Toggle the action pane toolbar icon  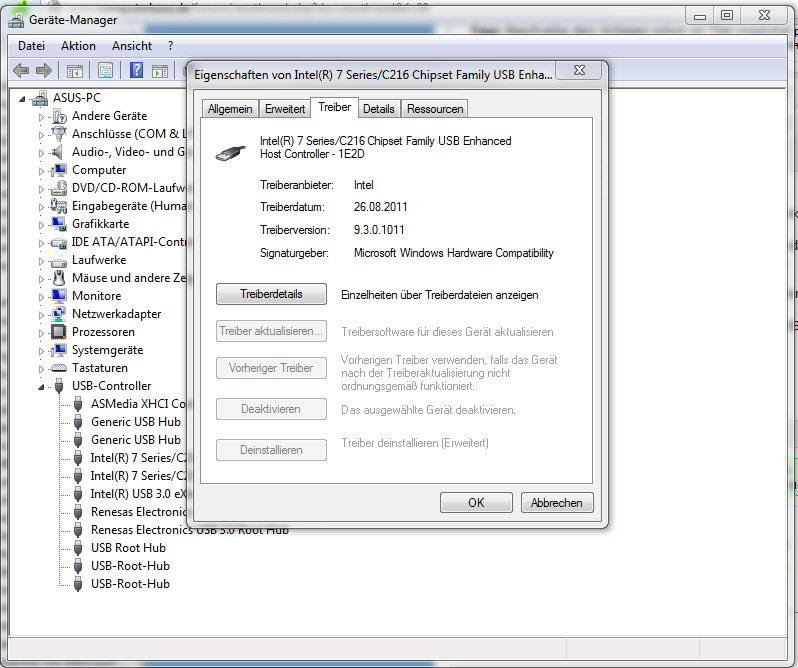point(160,71)
